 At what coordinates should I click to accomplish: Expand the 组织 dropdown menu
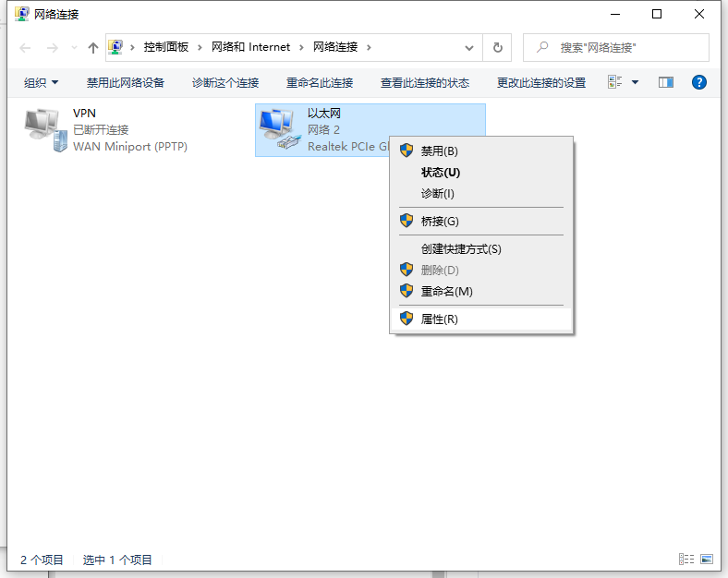pos(41,82)
